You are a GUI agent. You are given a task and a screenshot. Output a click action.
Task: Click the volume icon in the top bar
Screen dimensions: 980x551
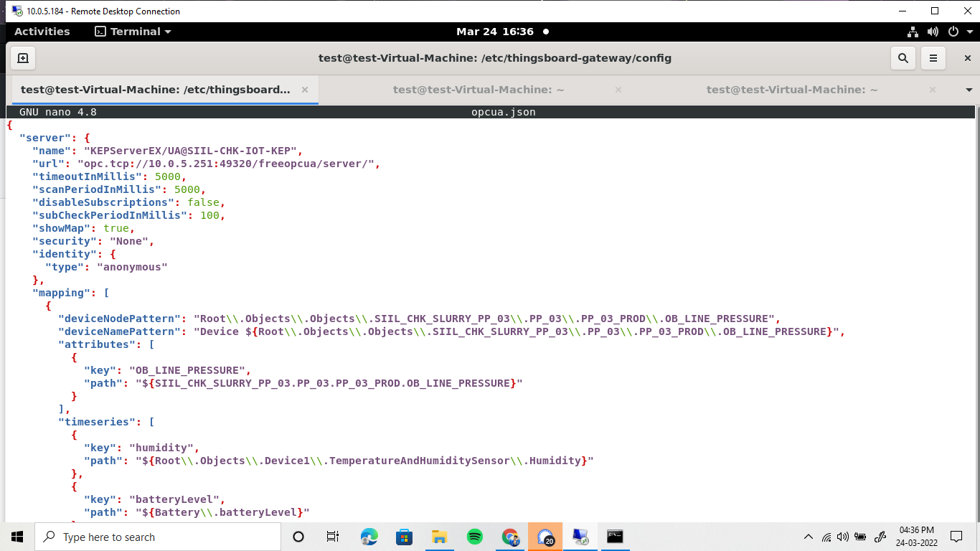tap(933, 31)
